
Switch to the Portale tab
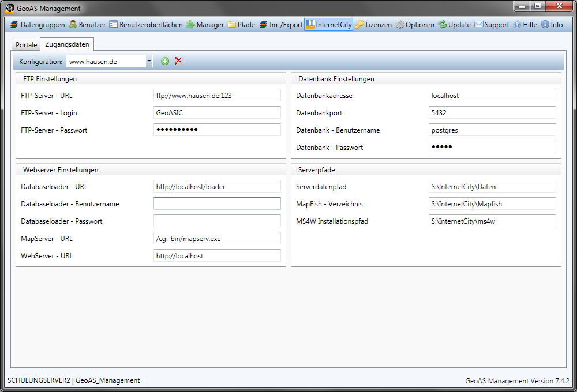26,45
